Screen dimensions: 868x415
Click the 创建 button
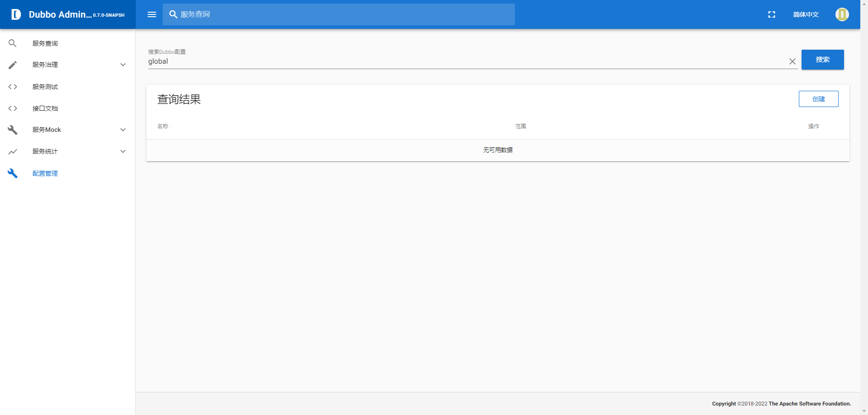coord(818,99)
